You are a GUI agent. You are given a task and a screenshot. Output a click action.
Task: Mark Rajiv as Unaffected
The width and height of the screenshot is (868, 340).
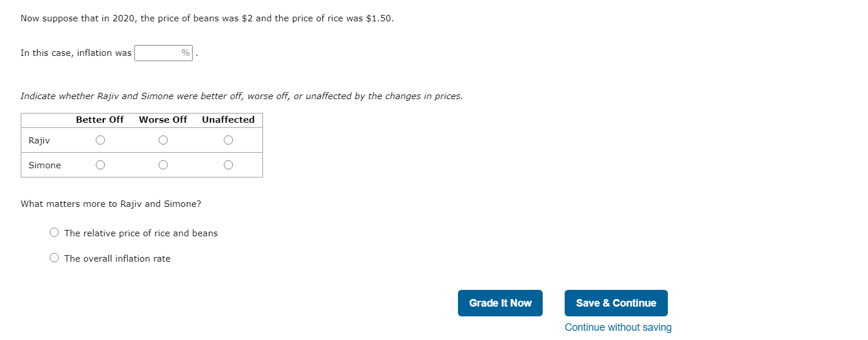pyautogui.click(x=228, y=139)
